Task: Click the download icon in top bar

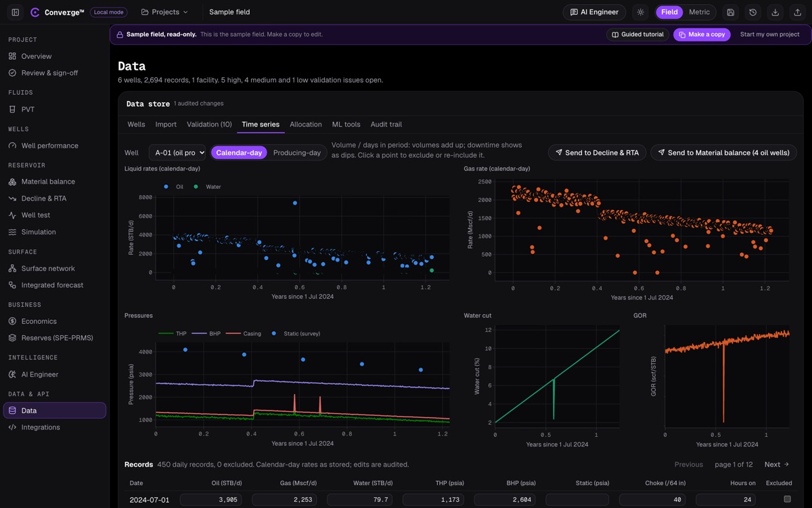Action: (x=775, y=12)
